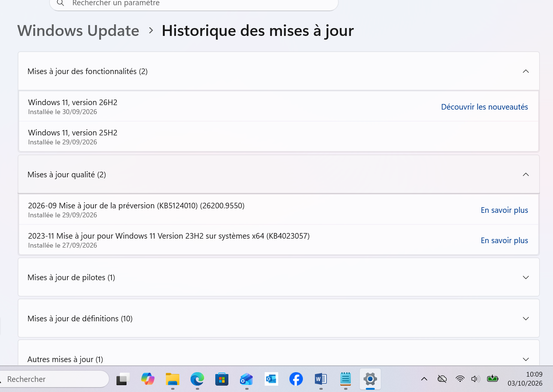The width and height of the screenshot is (553, 392).
Task: Click the volume speaker tray icon
Action: [475, 379]
